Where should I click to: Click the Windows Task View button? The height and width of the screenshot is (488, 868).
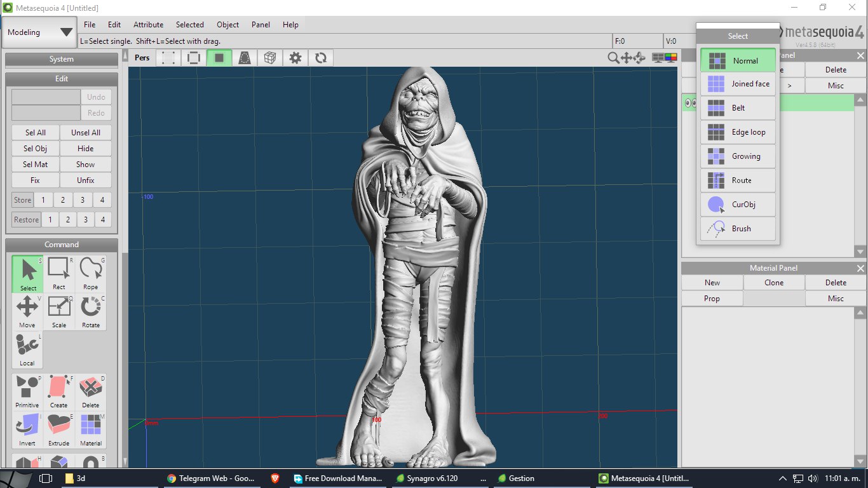pos(46,478)
